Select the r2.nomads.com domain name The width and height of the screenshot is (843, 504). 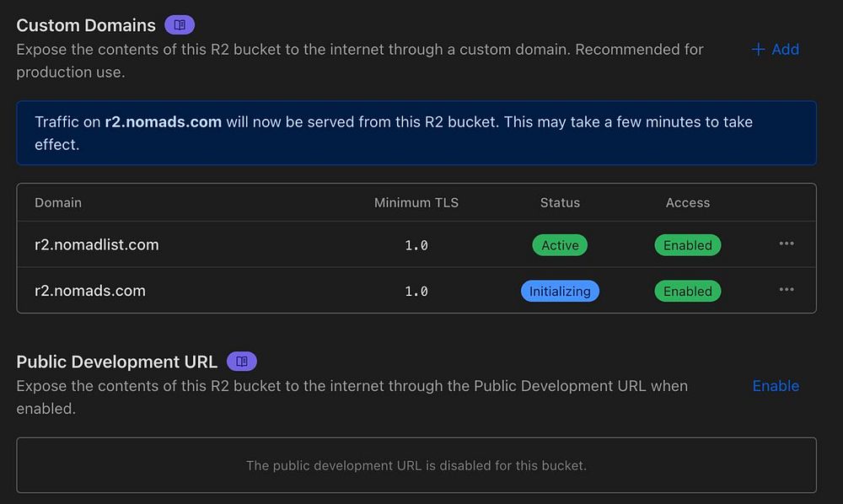[89, 291]
